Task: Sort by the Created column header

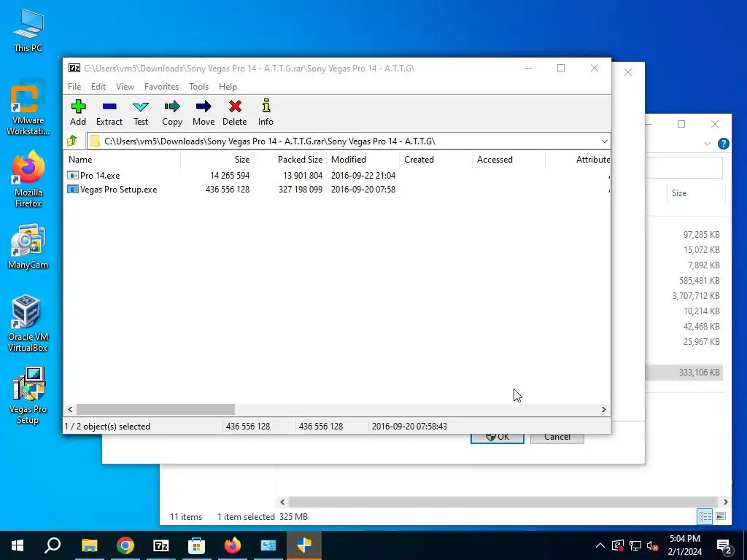Action: [x=436, y=160]
